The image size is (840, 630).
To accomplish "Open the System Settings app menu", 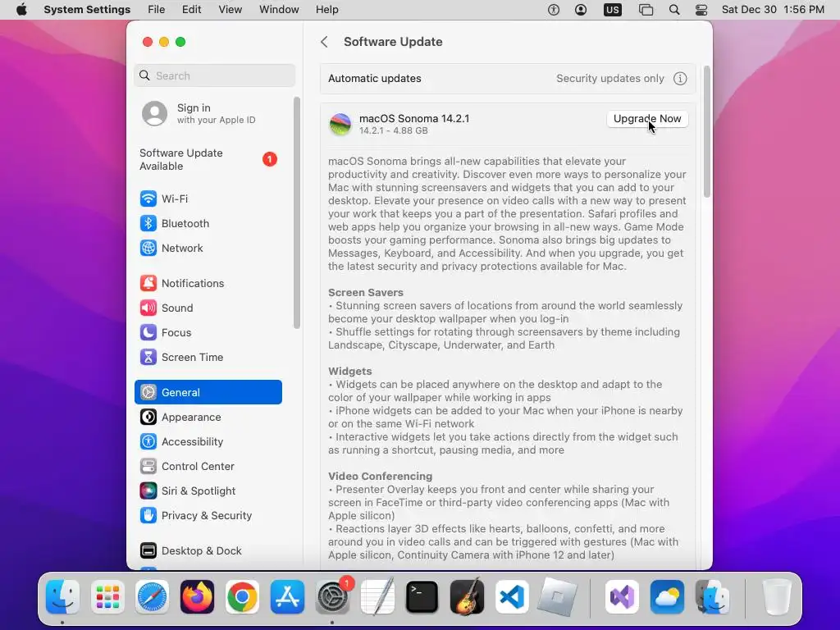I will pos(87,10).
